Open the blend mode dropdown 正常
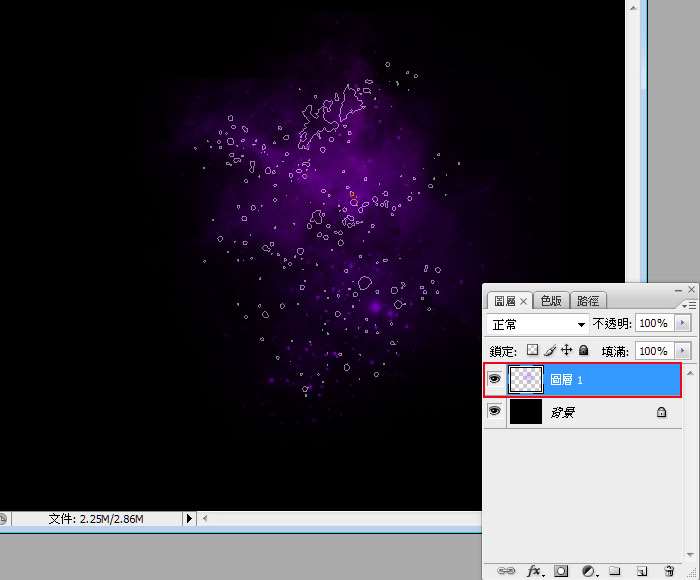Image resolution: width=700 pixels, height=580 pixels. tap(538, 324)
